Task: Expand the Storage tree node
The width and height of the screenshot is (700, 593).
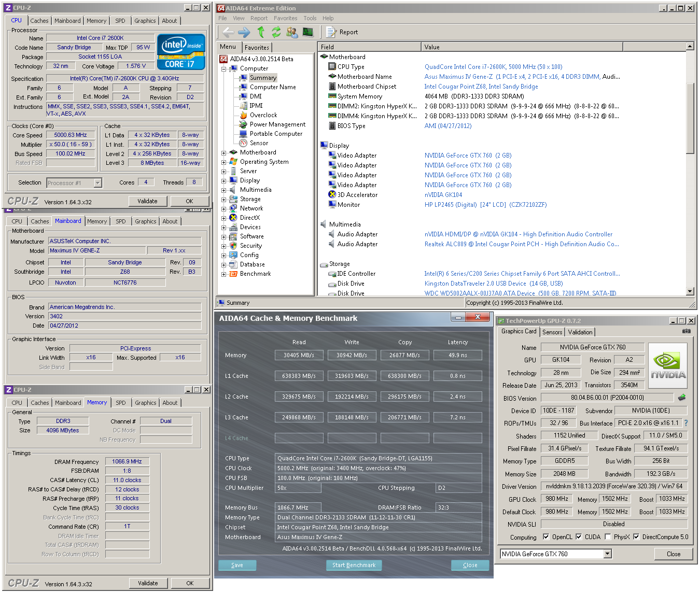Action: 224,199
